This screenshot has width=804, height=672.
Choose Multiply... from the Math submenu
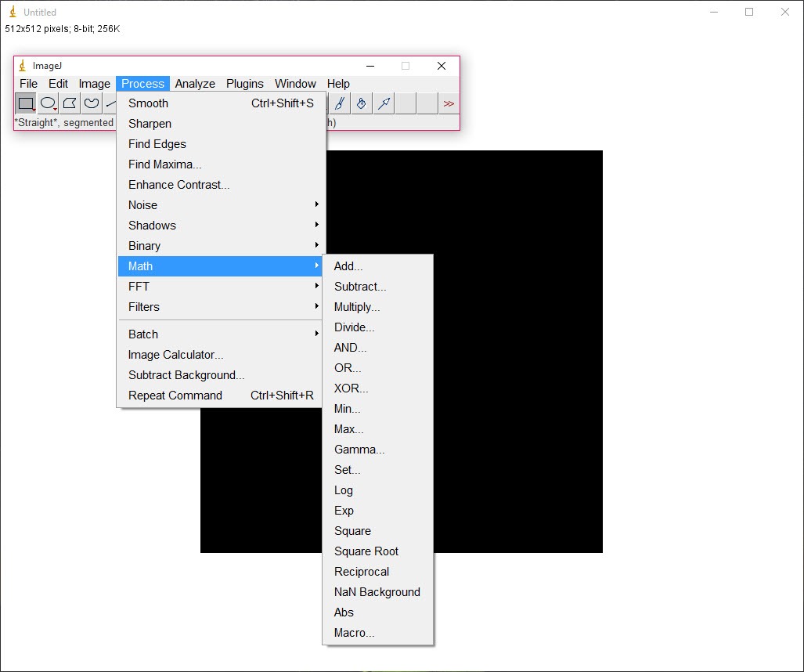[357, 307]
